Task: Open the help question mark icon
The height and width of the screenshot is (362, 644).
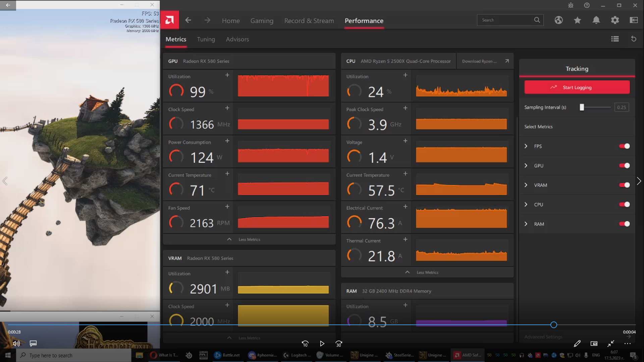Action: [587, 5]
